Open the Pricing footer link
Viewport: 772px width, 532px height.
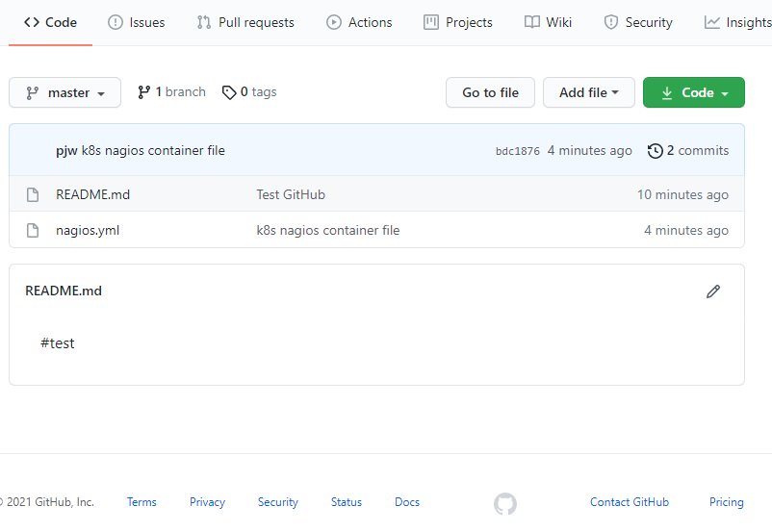[x=727, y=502]
